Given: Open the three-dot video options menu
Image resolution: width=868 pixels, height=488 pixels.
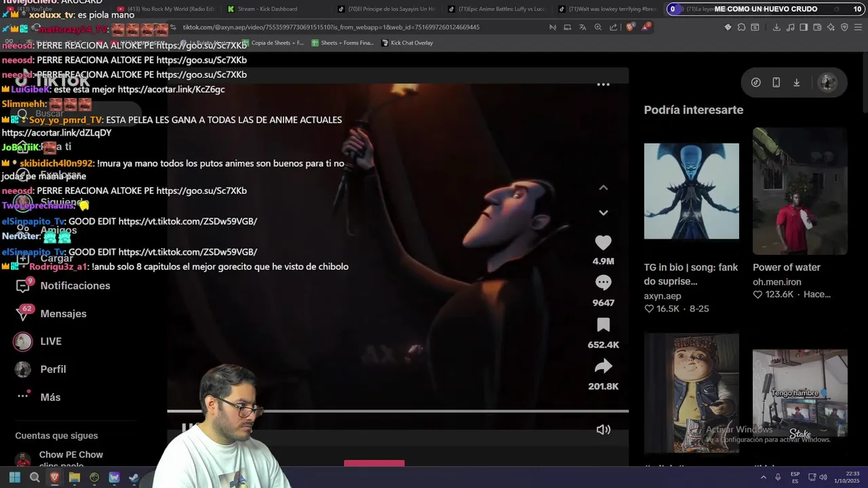Looking at the screenshot, I should coord(603,85).
